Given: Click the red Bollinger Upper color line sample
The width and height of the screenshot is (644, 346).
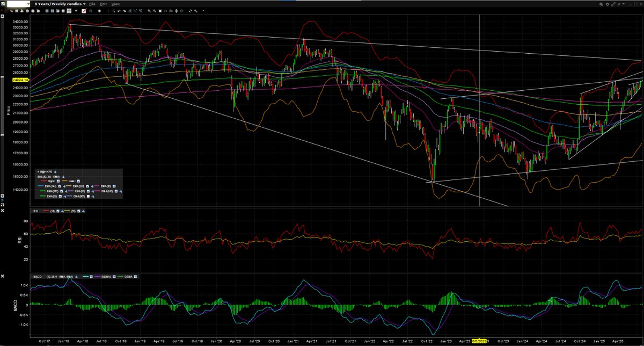Looking at the screenshot, I should [x=44, y=181].
